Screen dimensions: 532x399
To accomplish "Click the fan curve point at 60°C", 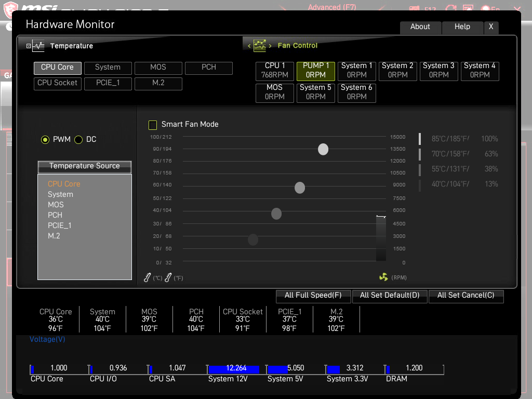I will pyautogui.click(x=300, y=188).
